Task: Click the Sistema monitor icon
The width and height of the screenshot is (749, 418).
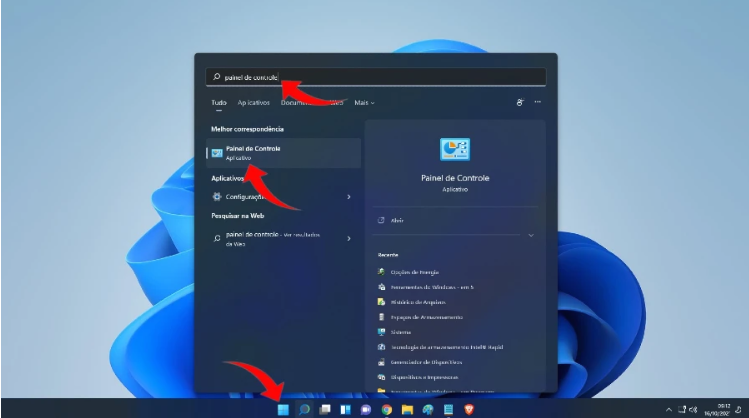Action: tap(381, 332)
